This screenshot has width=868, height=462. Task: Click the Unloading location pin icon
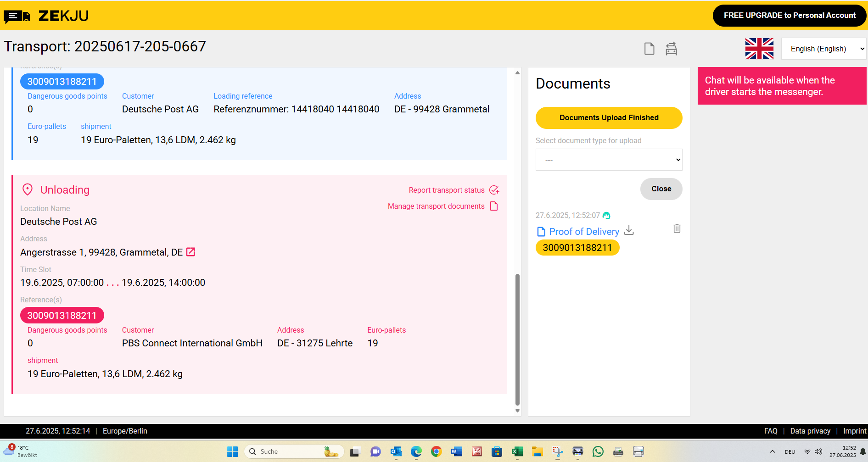(28, 189)
